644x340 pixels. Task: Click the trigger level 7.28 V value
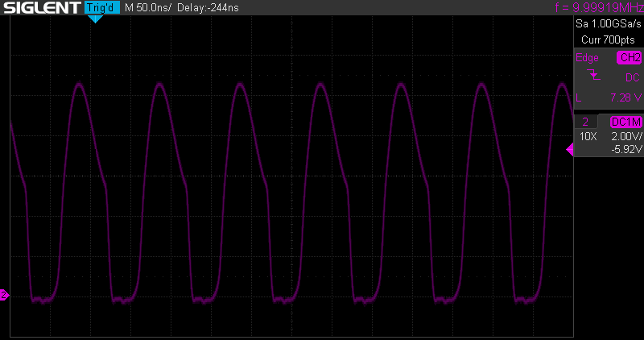tap(625, 97)
